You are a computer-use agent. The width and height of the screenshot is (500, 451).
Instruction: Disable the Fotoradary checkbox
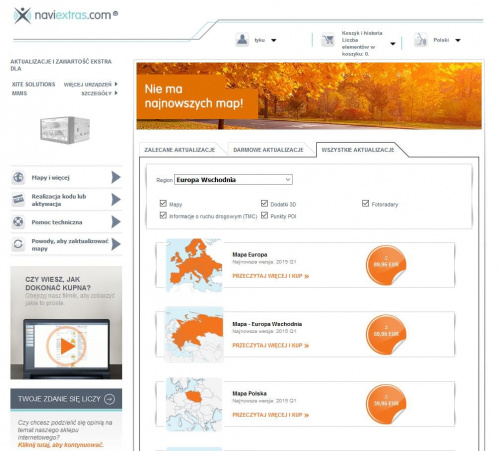[365, 203]
